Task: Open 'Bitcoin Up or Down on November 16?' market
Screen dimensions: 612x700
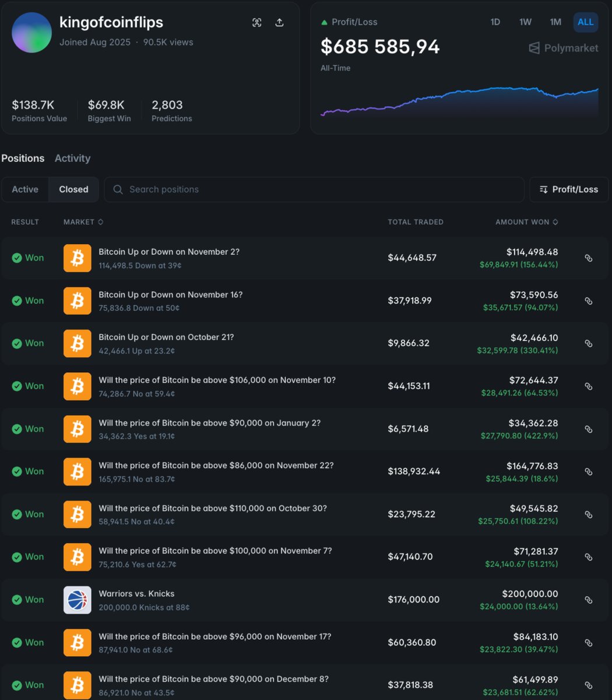Action: pyautogui.click(x=171, y=295)
